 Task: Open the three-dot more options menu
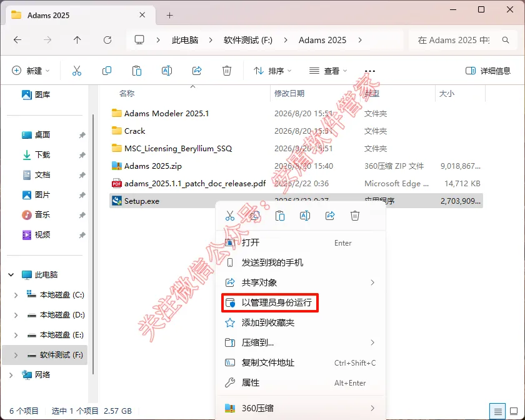point(369,71)
